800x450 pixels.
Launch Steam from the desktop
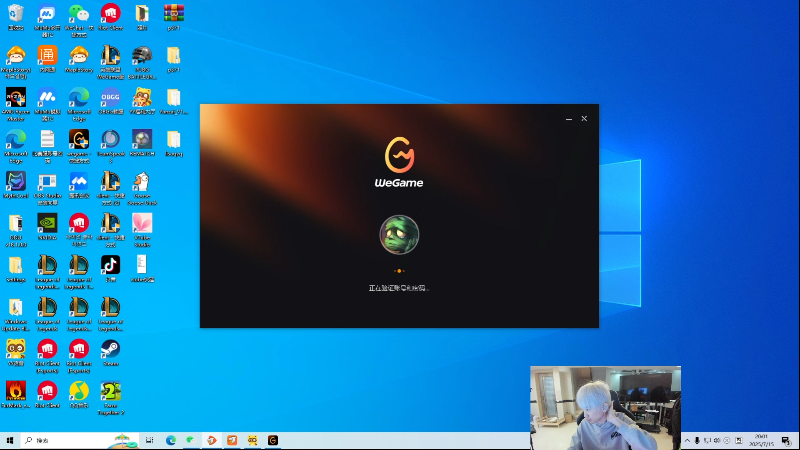(110, 349)
